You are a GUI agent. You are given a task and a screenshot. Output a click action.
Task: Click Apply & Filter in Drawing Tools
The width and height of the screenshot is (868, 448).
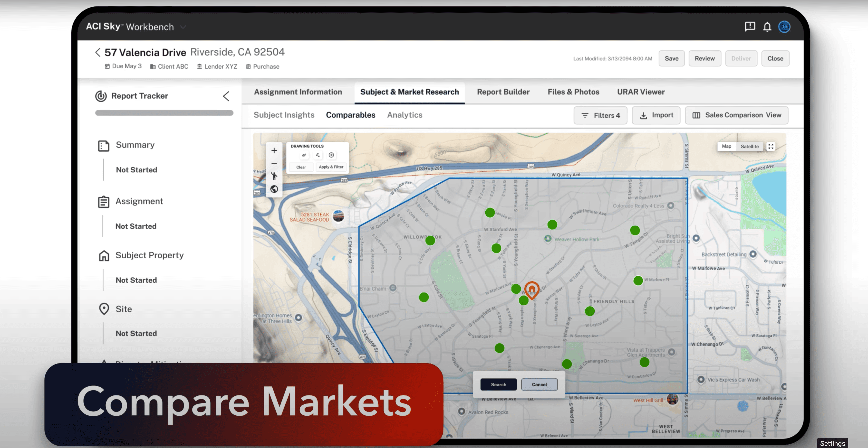click(331, 167)
